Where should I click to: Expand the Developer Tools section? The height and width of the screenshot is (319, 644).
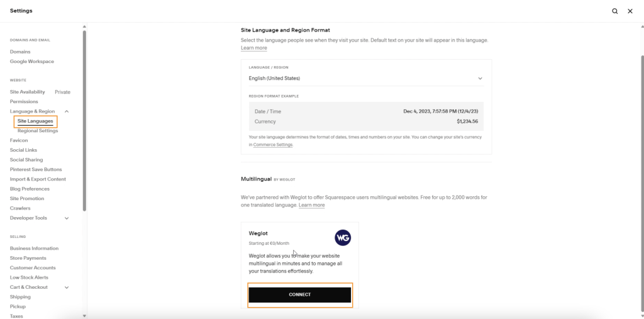[67, 218]
